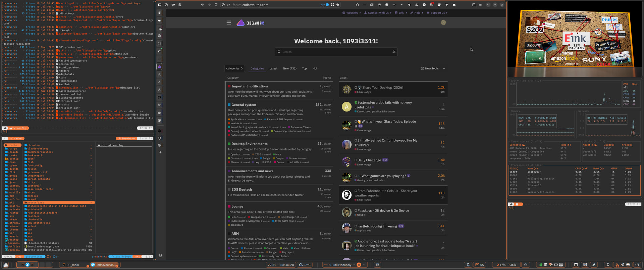644x270 pixels.
Task: Open the General system category
Action: tap(244, 105)
